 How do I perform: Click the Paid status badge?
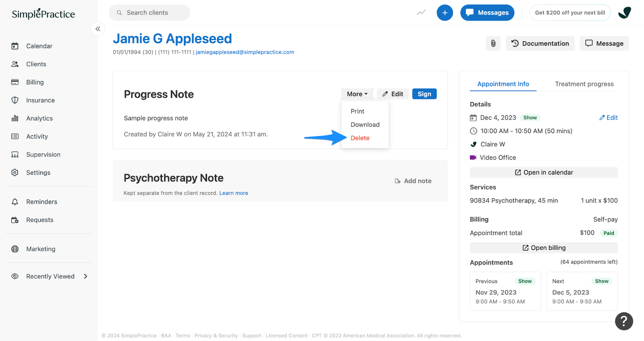tap(609, 233)
